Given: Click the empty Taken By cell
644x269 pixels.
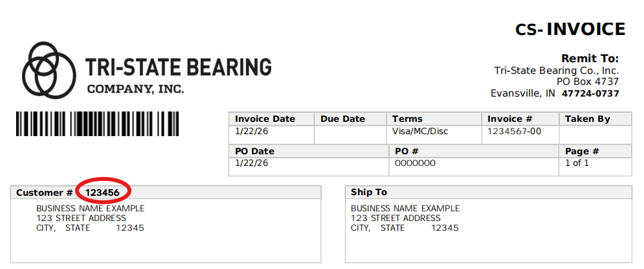Looking at the screenshot, I should [x=595, y=134].
